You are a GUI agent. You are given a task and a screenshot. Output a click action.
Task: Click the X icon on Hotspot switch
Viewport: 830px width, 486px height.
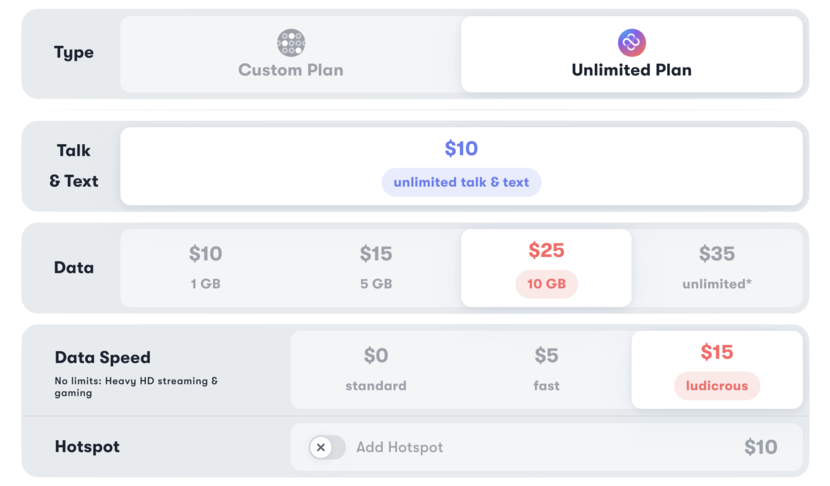(x=321, y=448)
